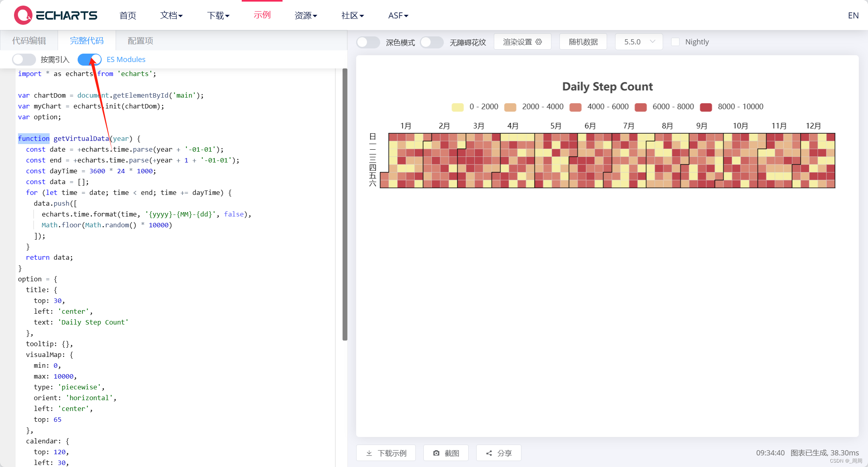
Task: Expand the 文档 menu
Action: click(171, 15)
